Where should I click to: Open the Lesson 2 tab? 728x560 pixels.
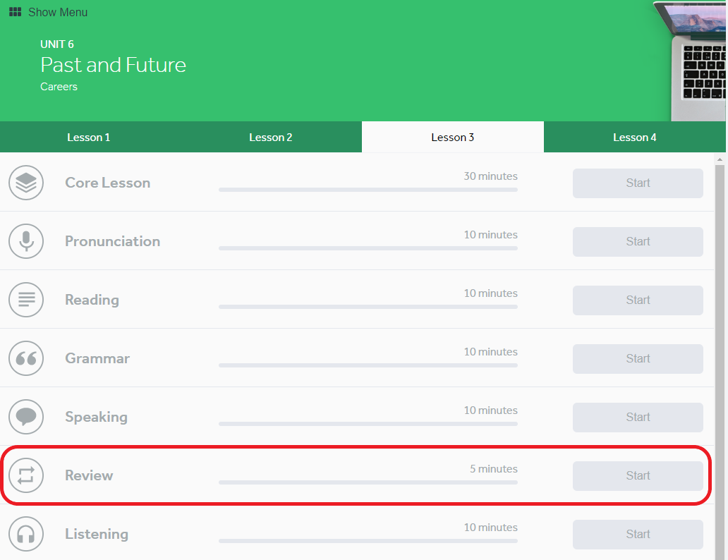click(x=271, y=138)
